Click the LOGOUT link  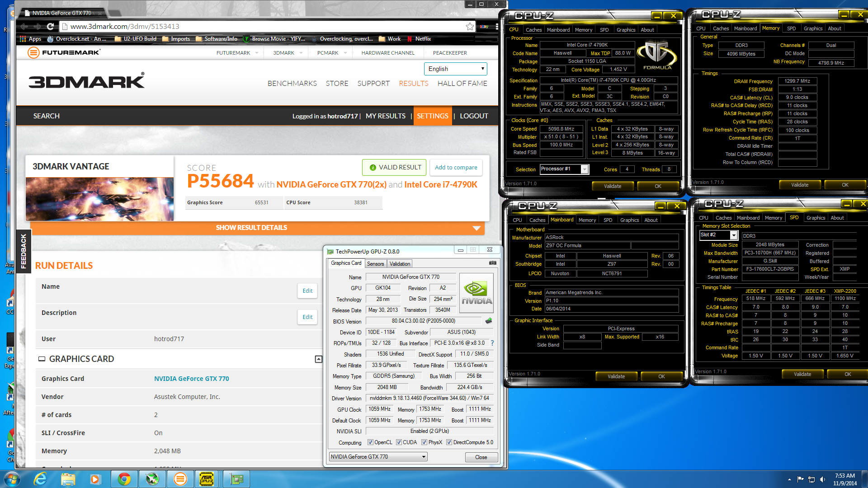click(474, 116)
